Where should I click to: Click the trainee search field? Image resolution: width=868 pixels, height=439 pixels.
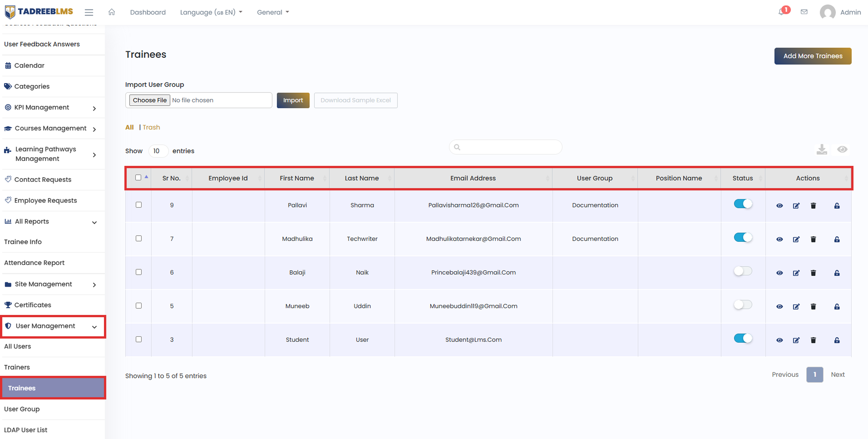[x=506, y=147]
